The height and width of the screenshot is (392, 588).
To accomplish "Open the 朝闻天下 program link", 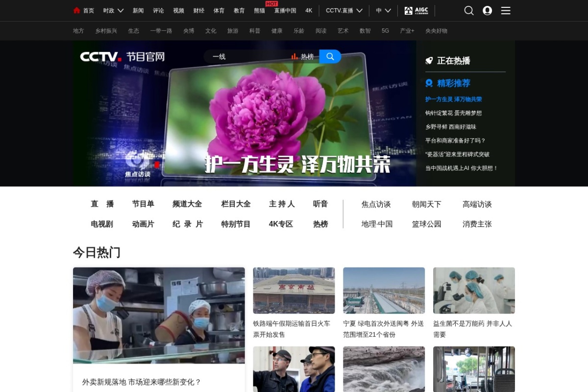I will point(427,204).
